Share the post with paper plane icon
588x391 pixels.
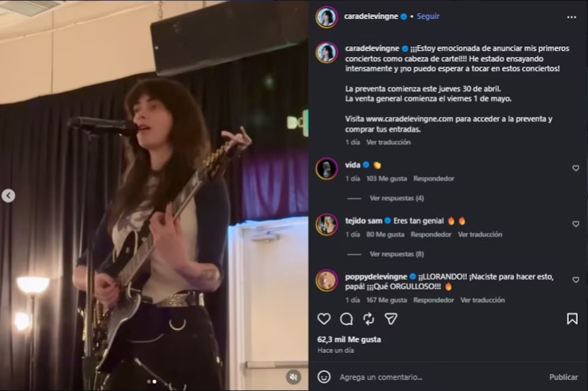tap(391, 319)
